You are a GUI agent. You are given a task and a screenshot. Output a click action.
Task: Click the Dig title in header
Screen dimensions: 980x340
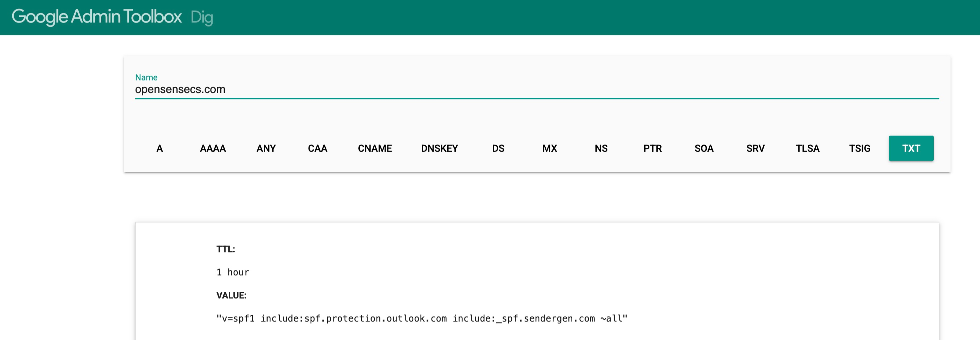[x=202, y=18]
